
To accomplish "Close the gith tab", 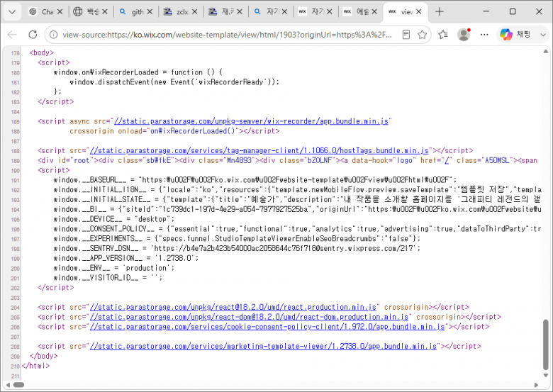I will point(150,12).
